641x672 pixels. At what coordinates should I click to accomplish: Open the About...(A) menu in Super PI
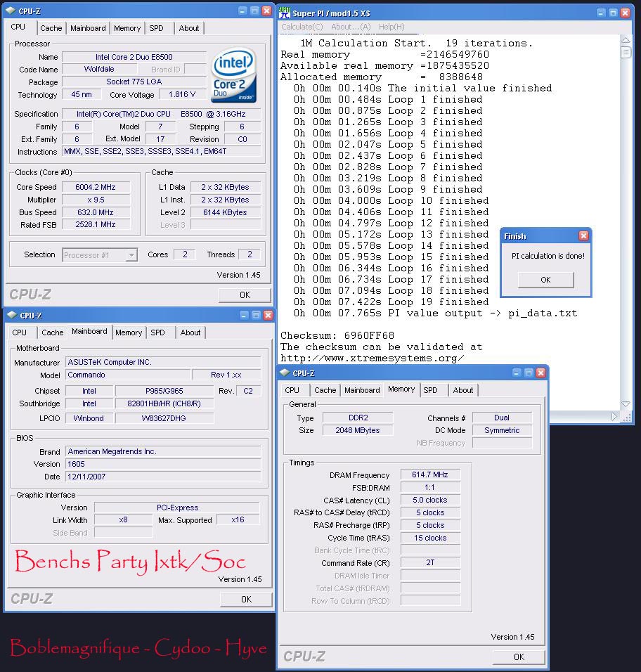pyautogui.click(x=351, y=27)
